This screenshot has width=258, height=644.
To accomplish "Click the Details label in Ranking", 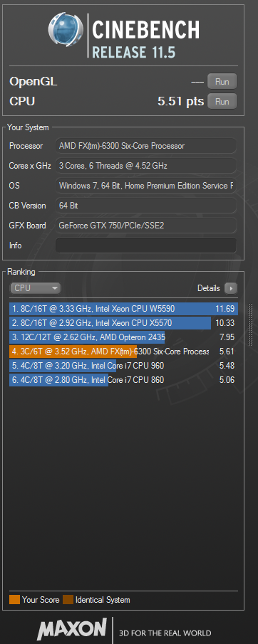I will (x=209, y=288).
